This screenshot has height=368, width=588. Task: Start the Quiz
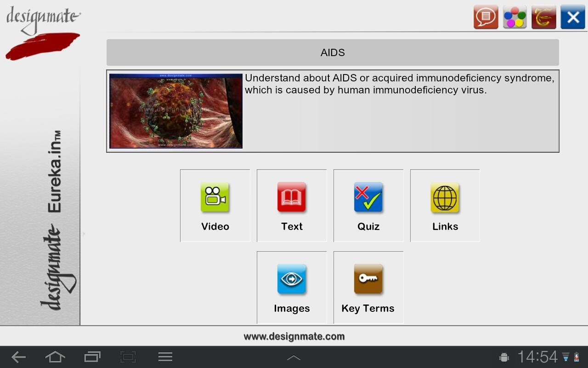point(368,205)
